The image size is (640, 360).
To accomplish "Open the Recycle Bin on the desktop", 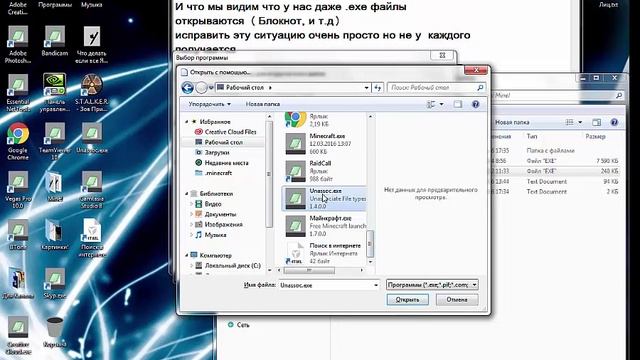I will [55, 332].
